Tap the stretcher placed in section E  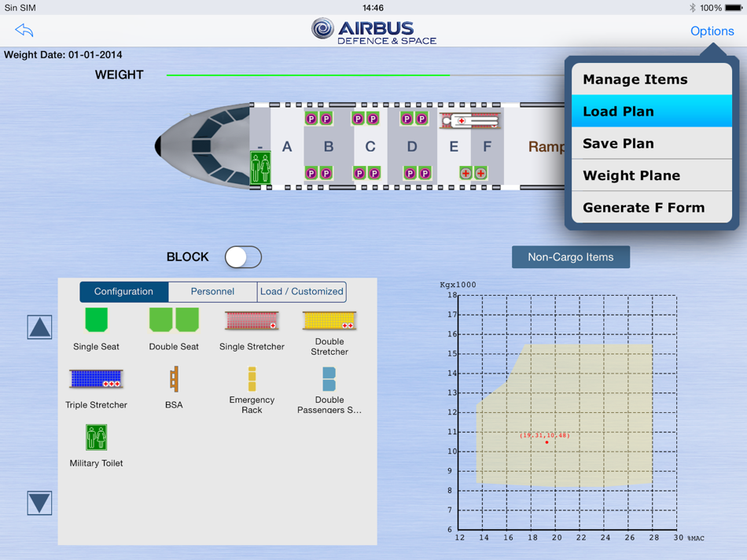[470, 120]
